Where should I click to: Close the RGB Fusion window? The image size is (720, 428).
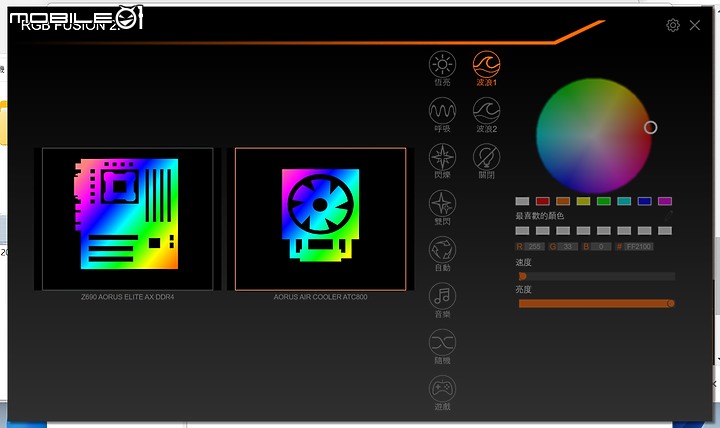point(695,25)
